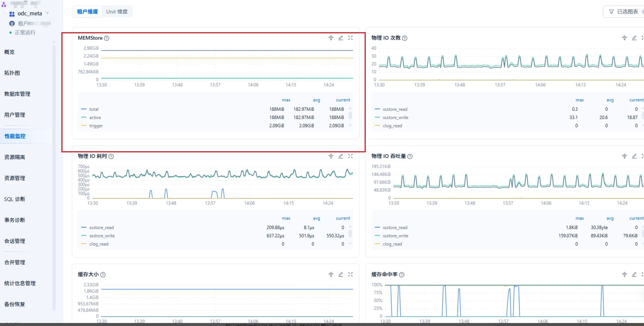
Task: Click the pin icon on 物理 IO 耗时 chart
Action: point(331,156)
